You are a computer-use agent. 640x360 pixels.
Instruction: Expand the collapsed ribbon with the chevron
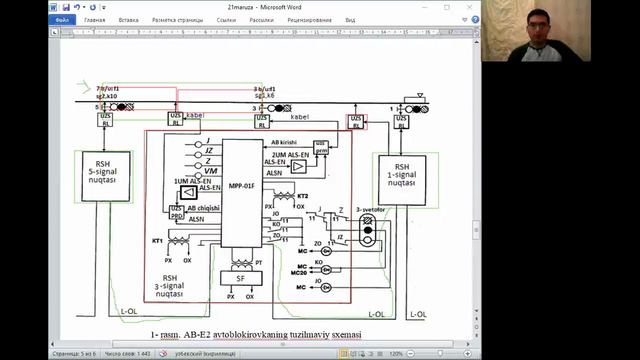(x=464, y=20)
